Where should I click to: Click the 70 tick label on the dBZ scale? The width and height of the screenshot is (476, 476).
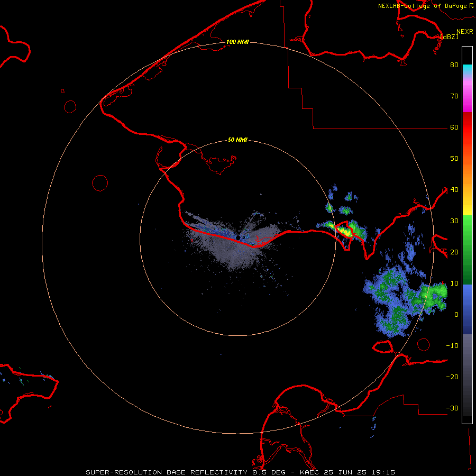[x=454, y=96]
